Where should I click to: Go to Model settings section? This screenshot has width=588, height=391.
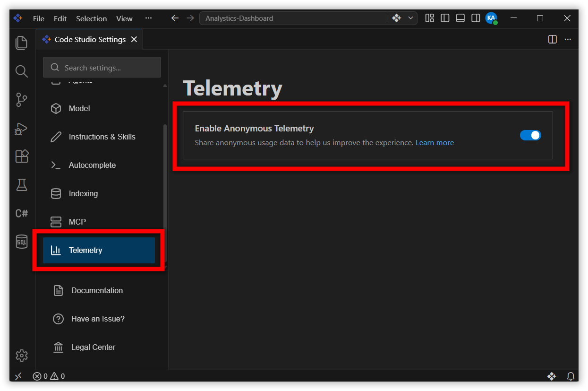(x=99, y=108)
